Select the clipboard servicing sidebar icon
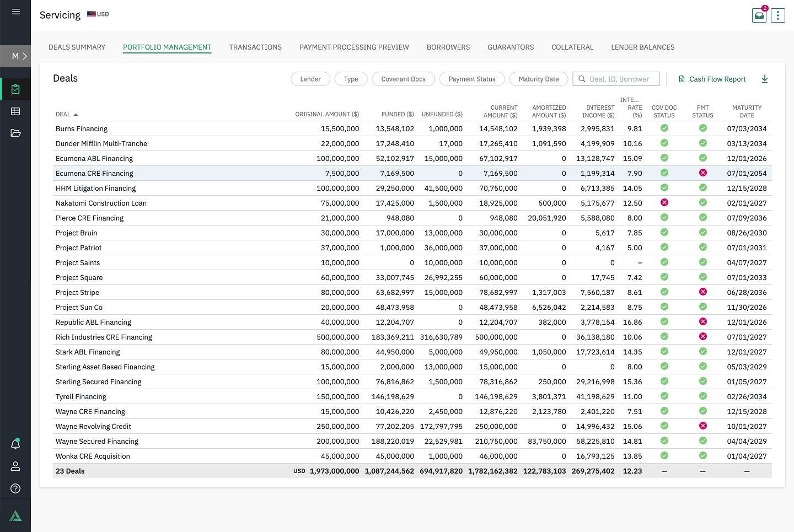The image size is (794, 532). click(15, 89)
